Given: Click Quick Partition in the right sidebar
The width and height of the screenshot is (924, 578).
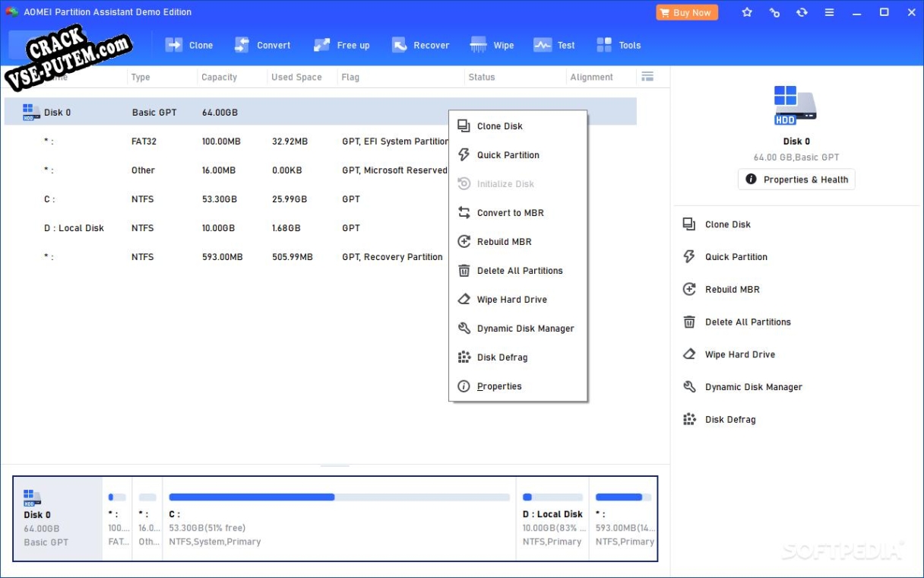Looking at the screenshot, I should coord(725,257).
